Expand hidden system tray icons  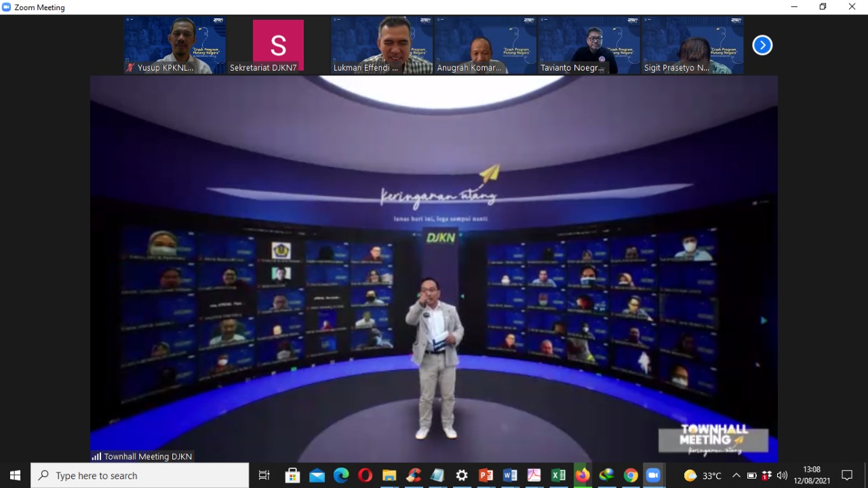tap(736, 475)
